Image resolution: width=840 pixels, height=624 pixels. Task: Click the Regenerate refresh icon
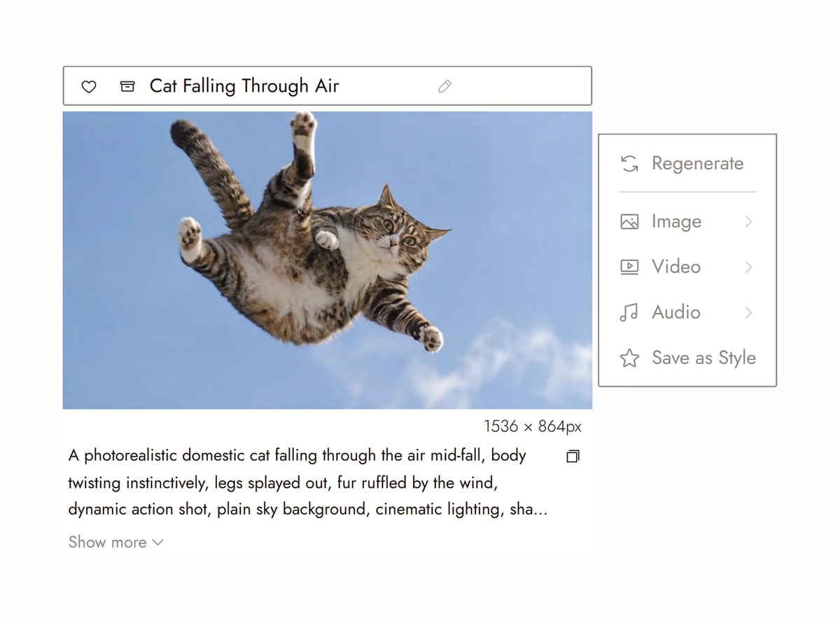pyautogui.click(x=629, y=164)
